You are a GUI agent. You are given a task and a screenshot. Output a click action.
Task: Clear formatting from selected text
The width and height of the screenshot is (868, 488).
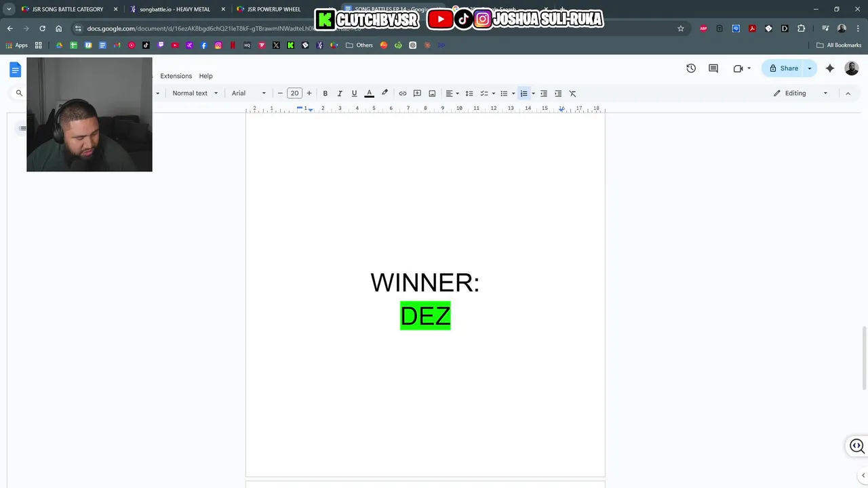[x=572, y=94]
